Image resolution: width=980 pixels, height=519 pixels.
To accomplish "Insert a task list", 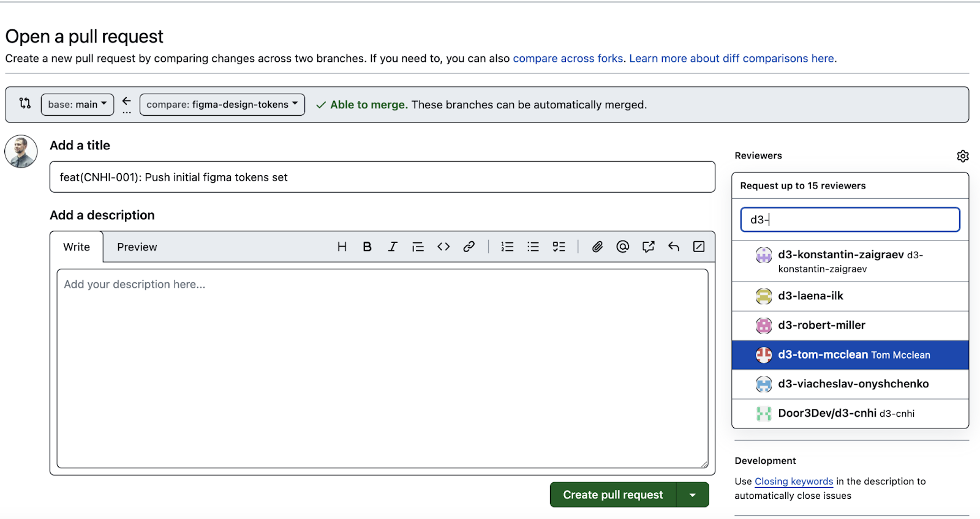I will [x=559, y=247].
